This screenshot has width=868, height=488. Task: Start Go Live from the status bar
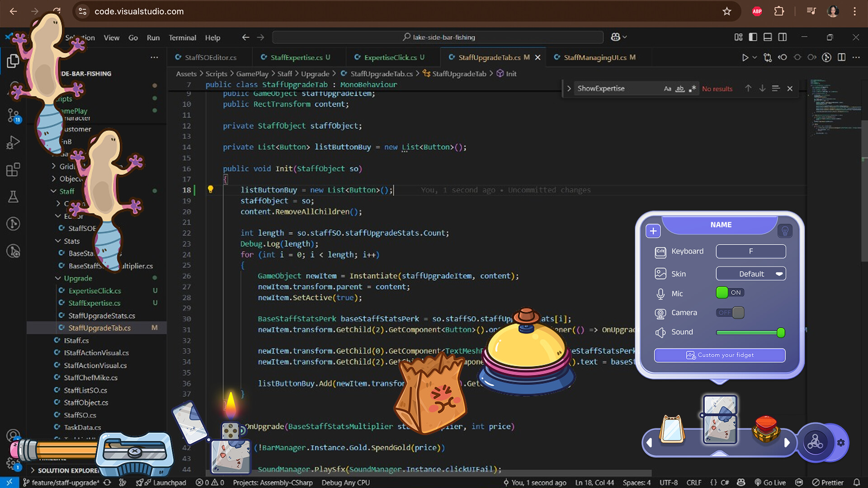pos(771,483)
